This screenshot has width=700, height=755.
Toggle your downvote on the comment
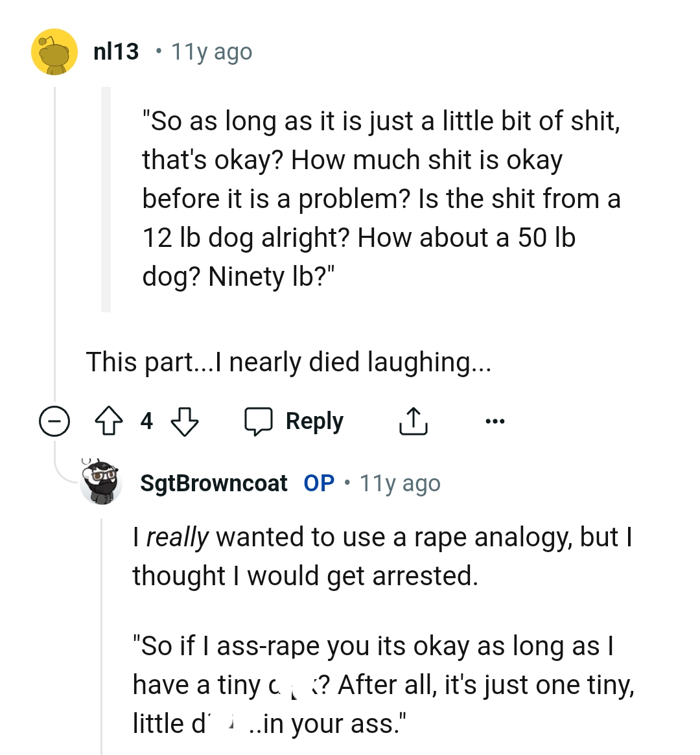coord(183,421)
